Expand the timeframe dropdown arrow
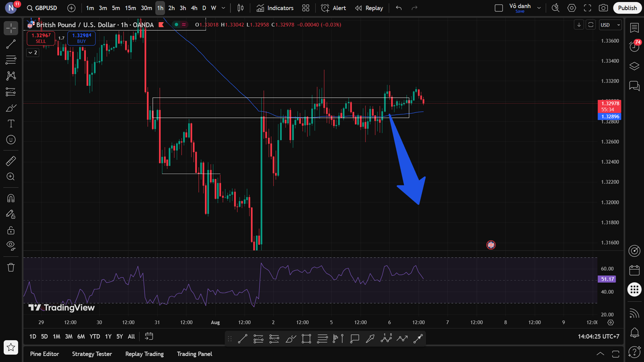Viewport: 644px width, 362px height. pos(223,8)
